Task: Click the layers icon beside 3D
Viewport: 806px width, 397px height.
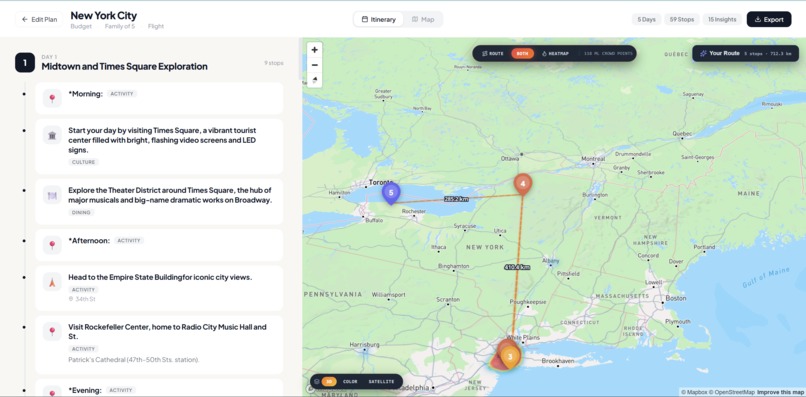Action: pyautogui.click(x=317, y=382)
